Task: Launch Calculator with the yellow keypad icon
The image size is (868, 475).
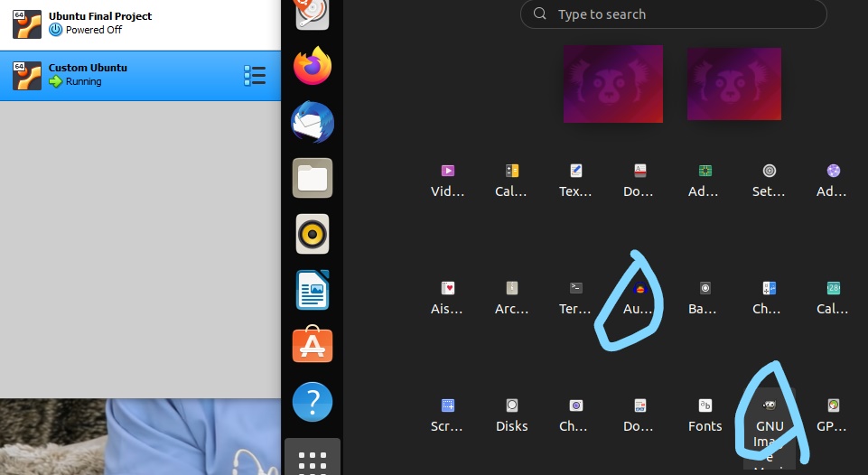Action: click(511, 181)
